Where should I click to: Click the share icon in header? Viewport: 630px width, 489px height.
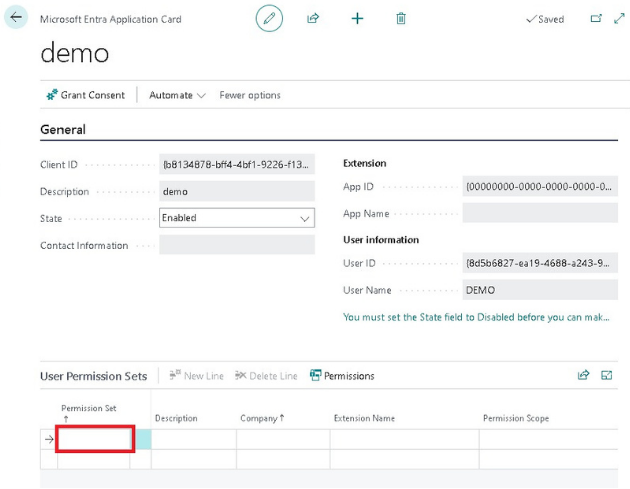(313, 18)
